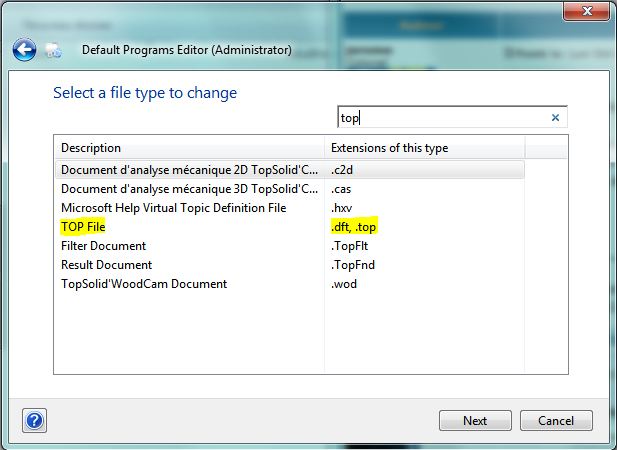The width and height of the screenshot is (617, 450).
Task: Click the .TopFlt extension cell
Action: point(349,246)
